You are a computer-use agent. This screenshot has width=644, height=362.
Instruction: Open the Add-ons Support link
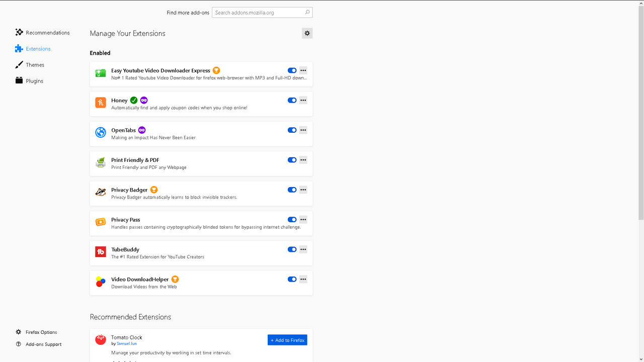coord(39,344)
